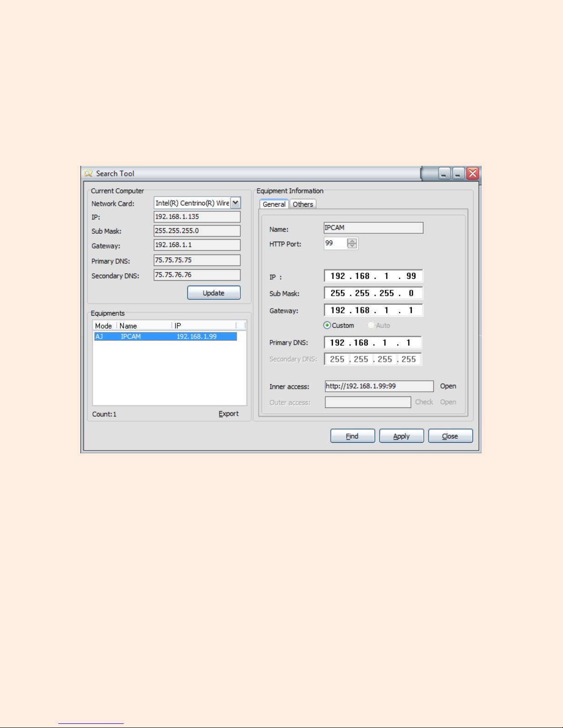Viewport: 563px width, 728px height.
Task: Click the Find button
Action: 353,436
